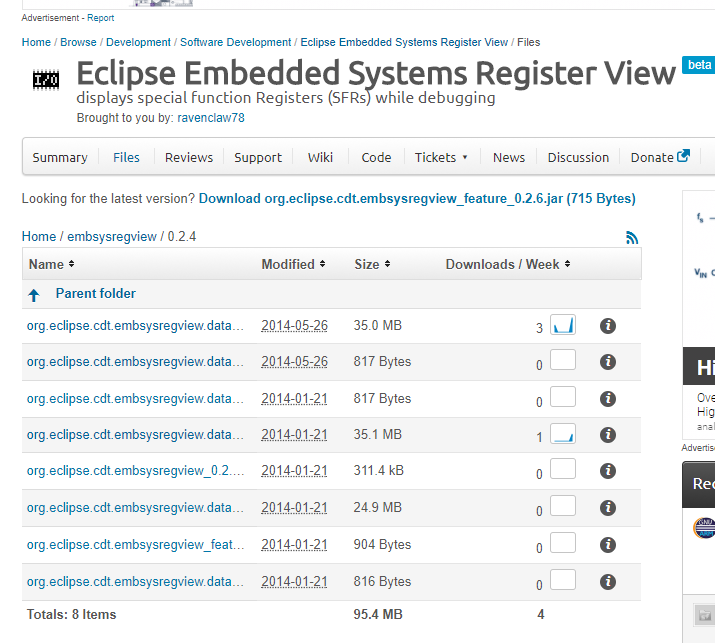The image size is (715, 643).
Task: Click info icon for 35.0 MB file
Action: point(607,326)
